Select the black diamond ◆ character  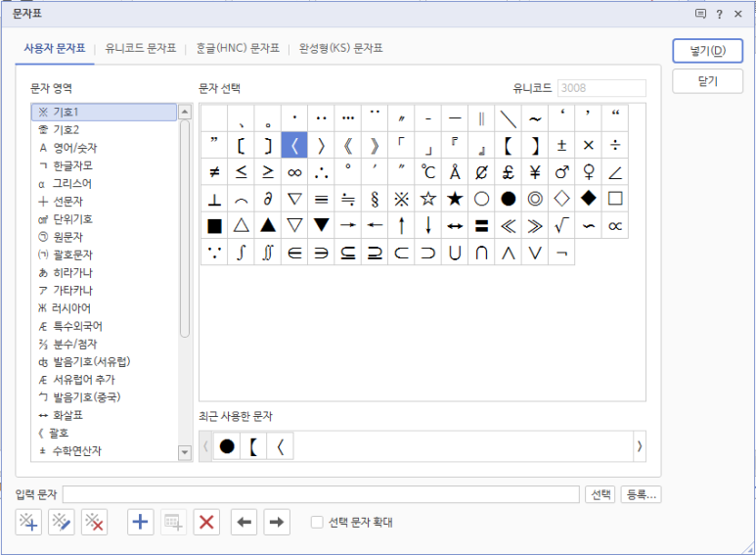588,199
